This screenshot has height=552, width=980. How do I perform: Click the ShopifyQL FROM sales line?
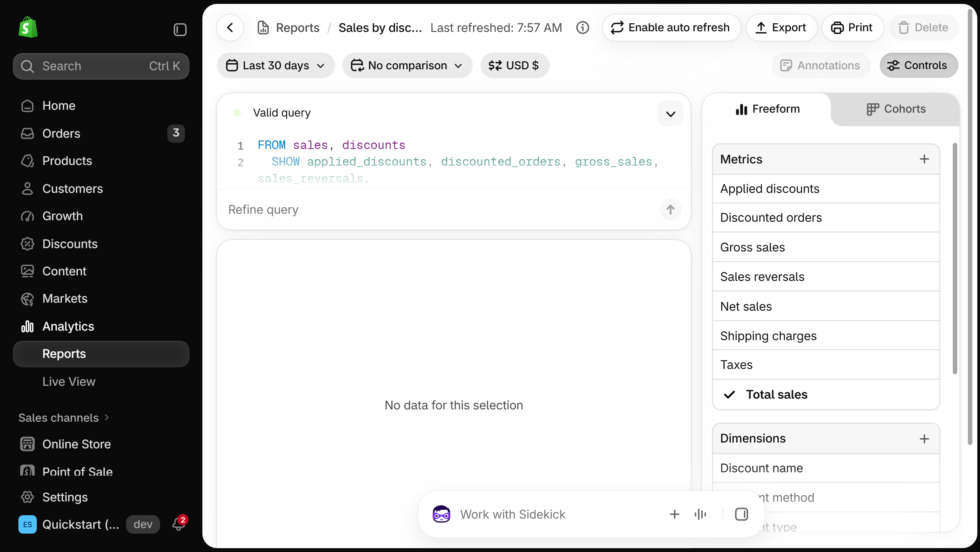(x=331, y=145)
